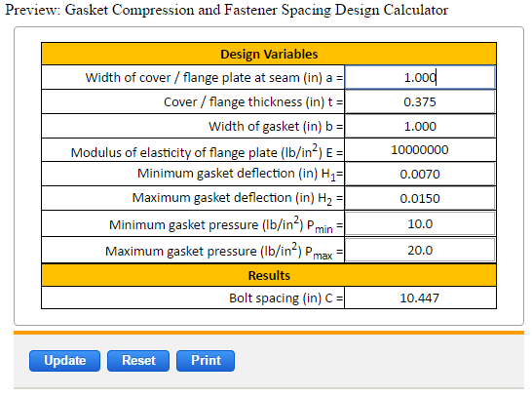Click the bolt spacing result 10.447
This screenshot has height=397, width=532.
[x=420, y=298]
